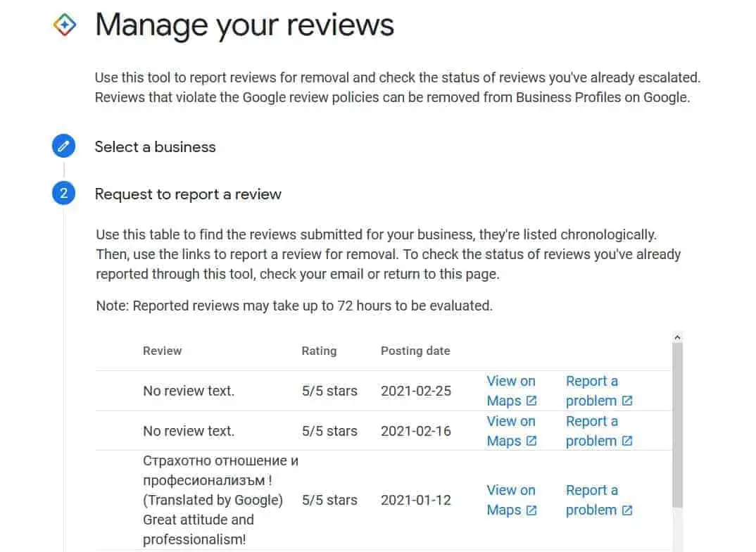Click the scroll-up arrow of the reviews table
This screenshot has height=552, width=756.
677,337
